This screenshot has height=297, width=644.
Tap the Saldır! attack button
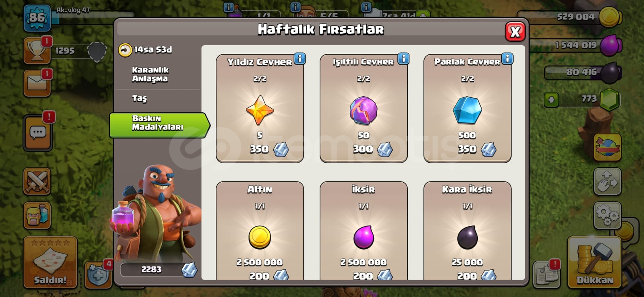pyautogui.click(x=50, y=262)
